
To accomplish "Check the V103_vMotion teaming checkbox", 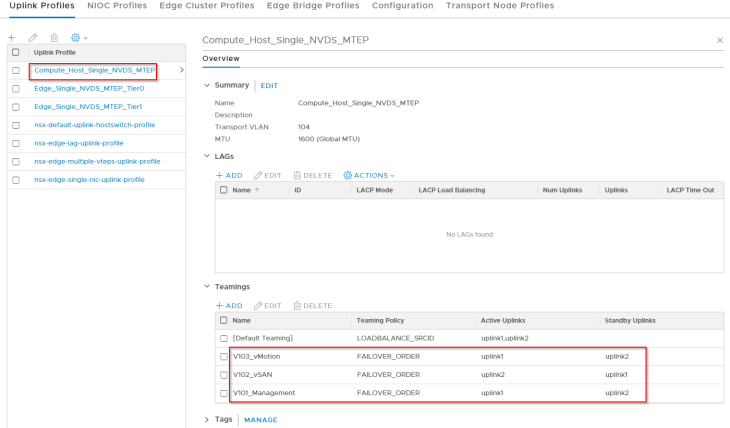I will click(224, 356).
